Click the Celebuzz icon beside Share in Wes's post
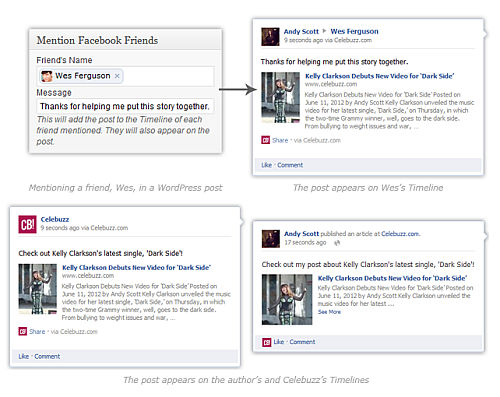This screenshot has width=500, height=397. [x=265, y=140]
